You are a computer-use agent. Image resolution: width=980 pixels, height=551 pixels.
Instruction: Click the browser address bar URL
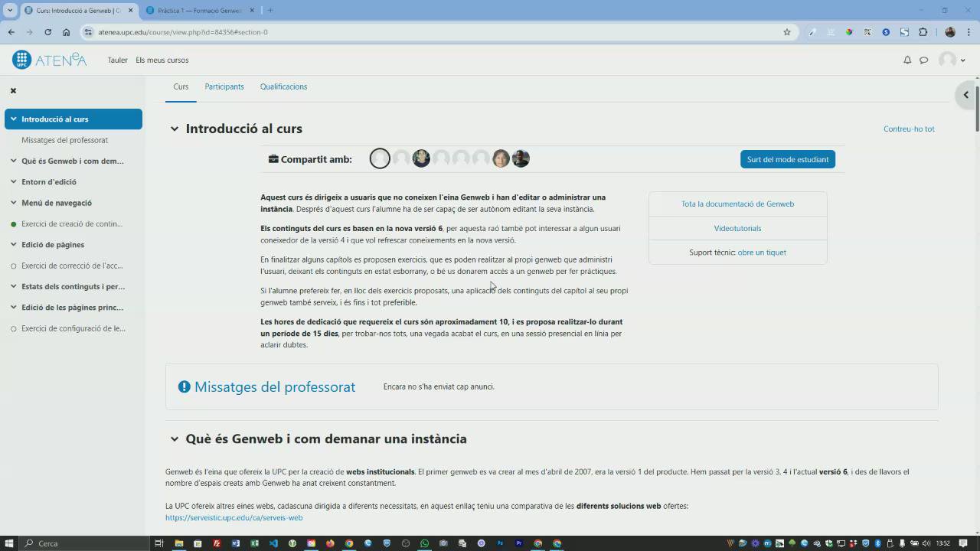(x=182, y=32)
